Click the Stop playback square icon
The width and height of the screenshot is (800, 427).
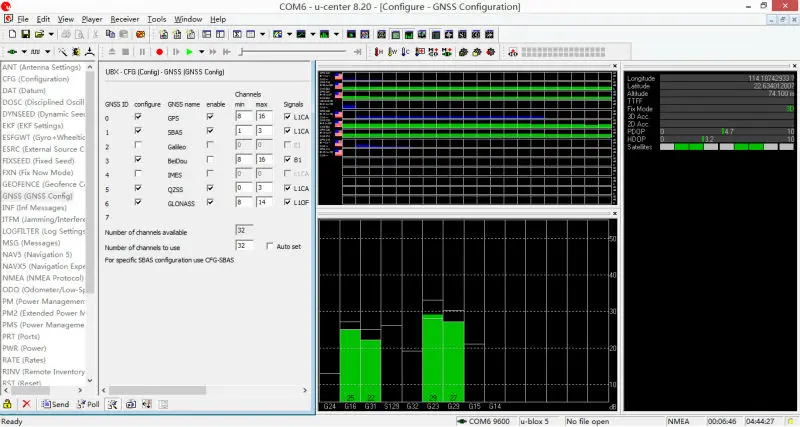click(x=126, y=52)
